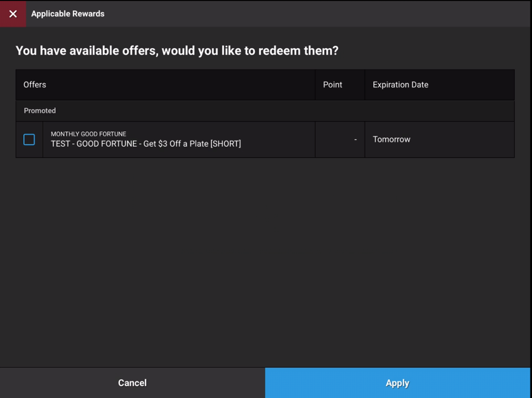Click the Point column header
Image resolution: width=532 pixels, height=398 pixels.
click(x=332, y=84)
